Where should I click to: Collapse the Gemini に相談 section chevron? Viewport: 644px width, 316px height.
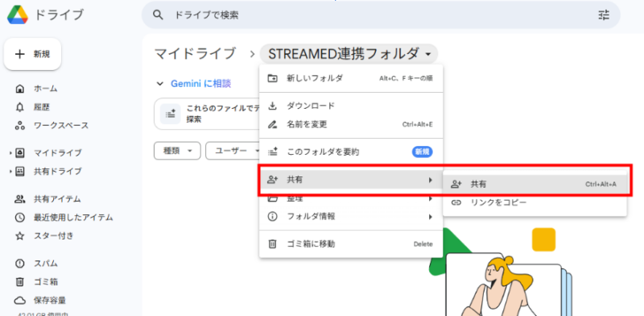159,84
